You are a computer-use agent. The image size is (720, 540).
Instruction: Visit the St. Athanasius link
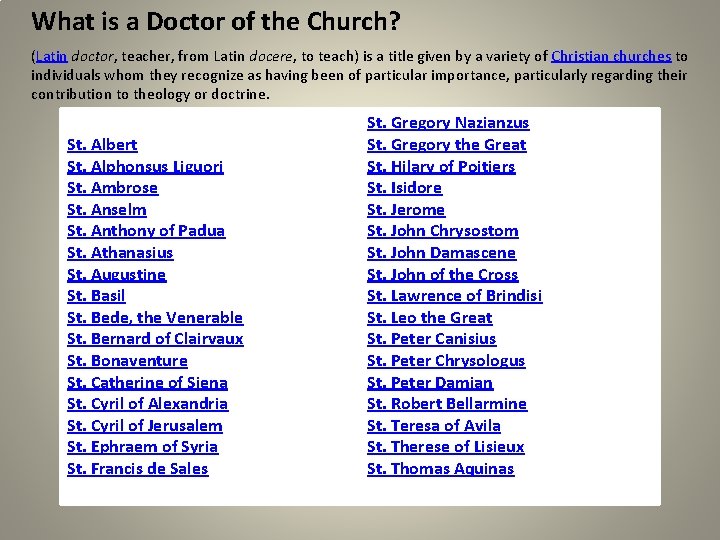tap(120, 253)
